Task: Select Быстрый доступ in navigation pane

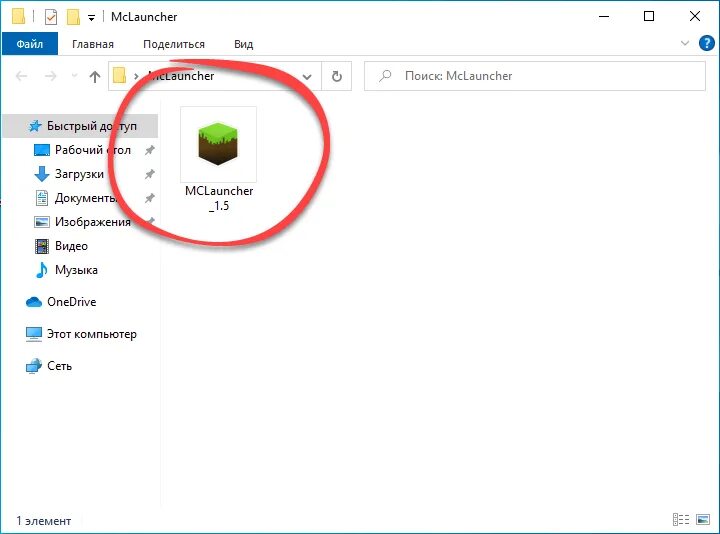Action: click(x=81, y=126)
